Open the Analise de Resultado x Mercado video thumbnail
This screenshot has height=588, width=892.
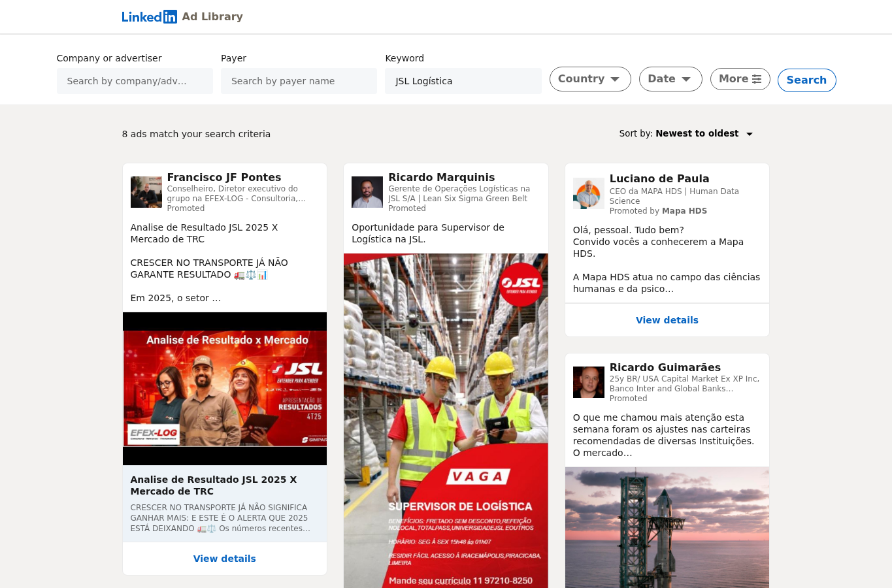[225, 389]
